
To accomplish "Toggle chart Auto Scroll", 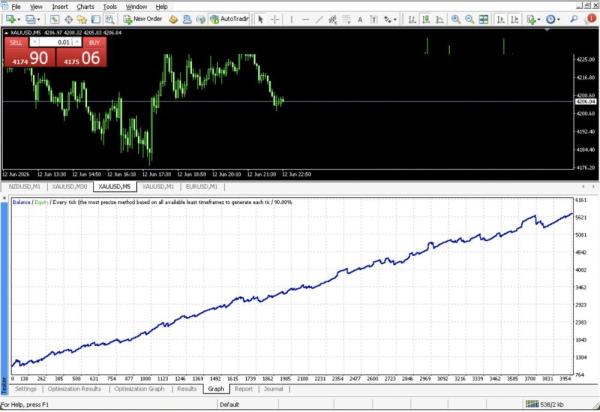I will (x=501, y=19).
